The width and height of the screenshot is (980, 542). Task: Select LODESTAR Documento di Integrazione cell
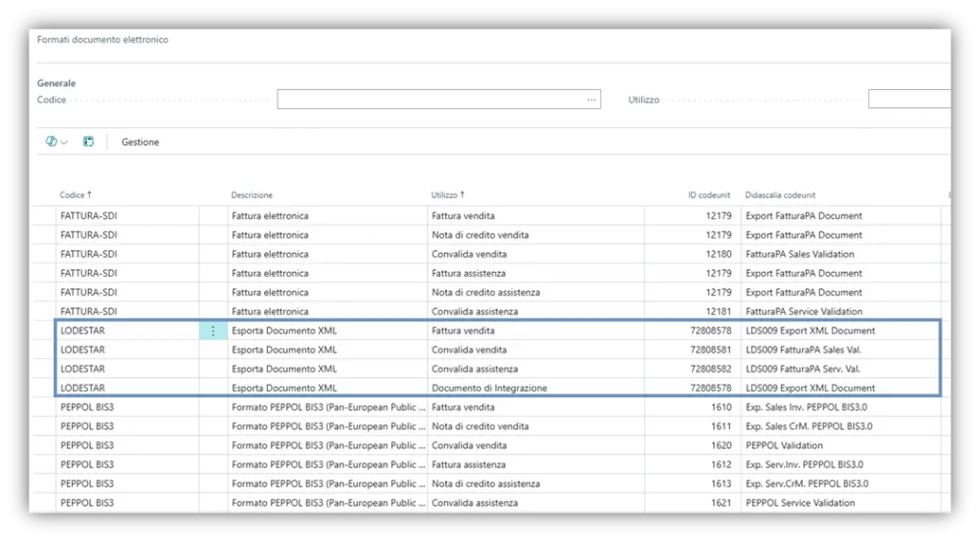tap(489, 388)
